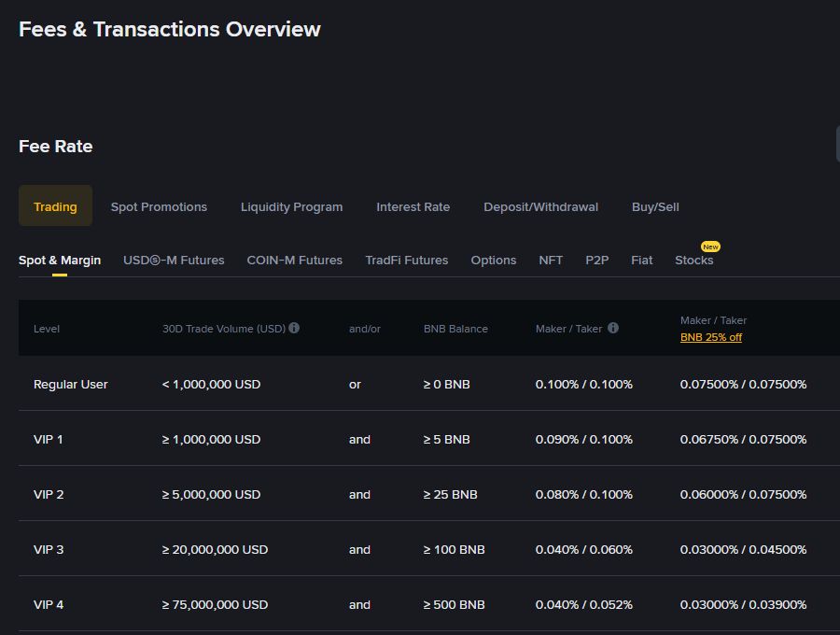
Task: Follow the BNB 25% off link
Action: pyautogui.click(x=711, y=337)
